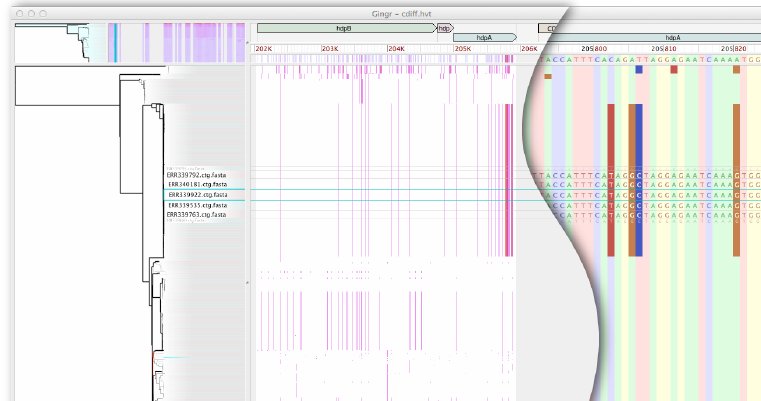The image size is (761, 401).
Task: Click the 205K ruler label
Action: coord(463,49)
